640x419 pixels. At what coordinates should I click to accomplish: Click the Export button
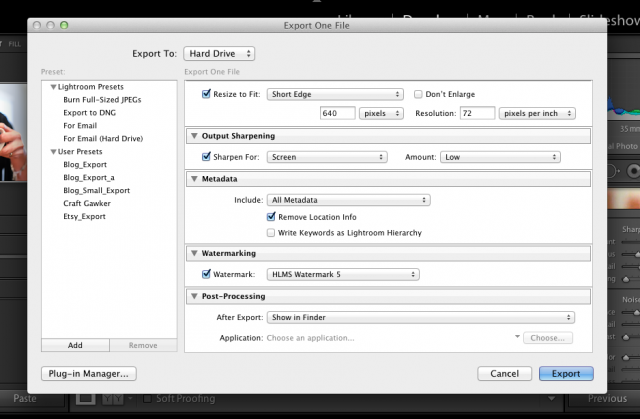(566, 374)
